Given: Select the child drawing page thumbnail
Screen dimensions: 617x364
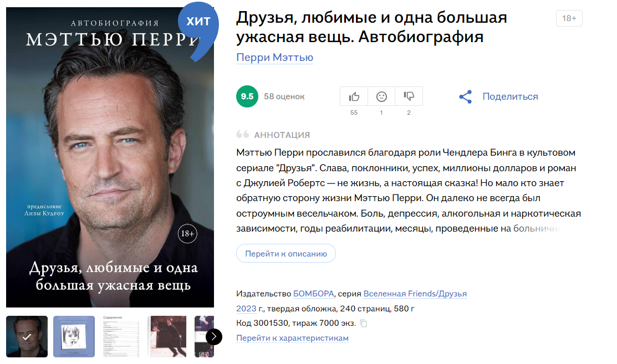Looking at the screenshot, I should [74, 336].
